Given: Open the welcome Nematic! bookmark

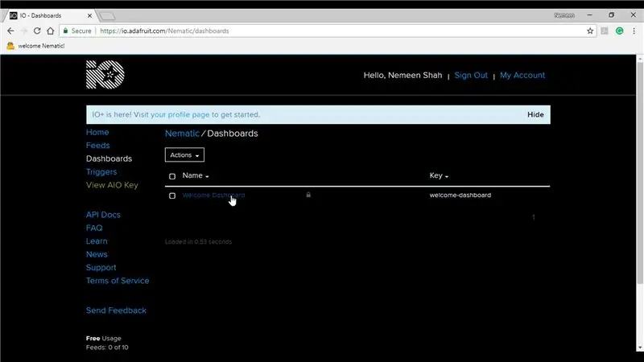Looking at the screenshot, I should 35,46.
